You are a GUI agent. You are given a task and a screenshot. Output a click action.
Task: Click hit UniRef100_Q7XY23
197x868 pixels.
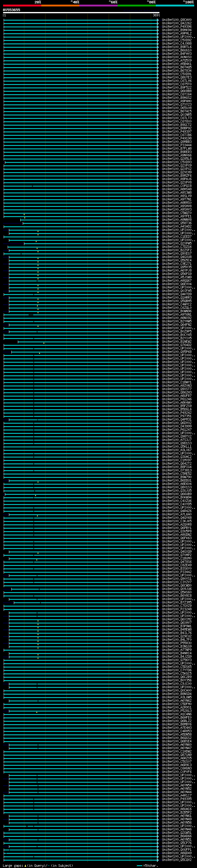[177, 104]
